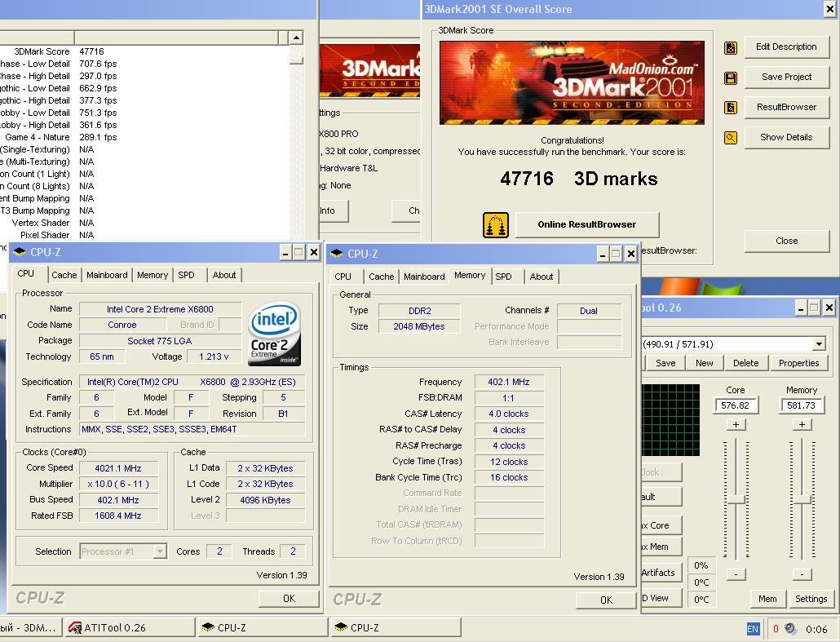Click Show Details button

(786, 137)
